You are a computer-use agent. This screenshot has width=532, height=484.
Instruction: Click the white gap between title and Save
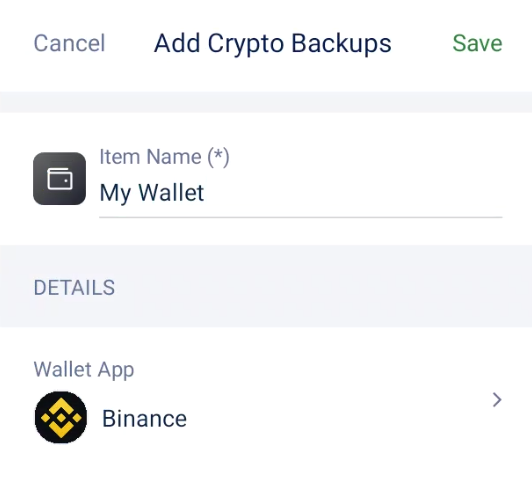coord(422,43)
